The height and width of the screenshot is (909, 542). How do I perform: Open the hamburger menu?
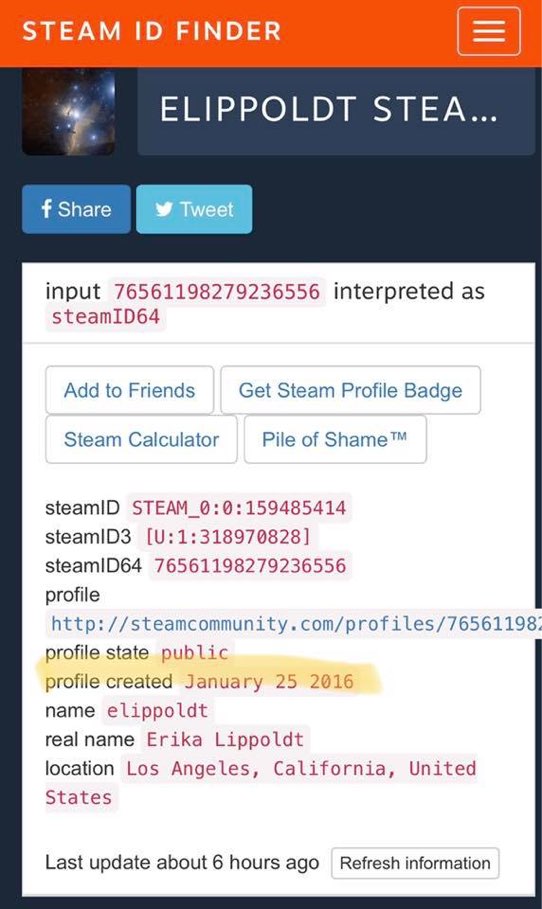point(489,31)
